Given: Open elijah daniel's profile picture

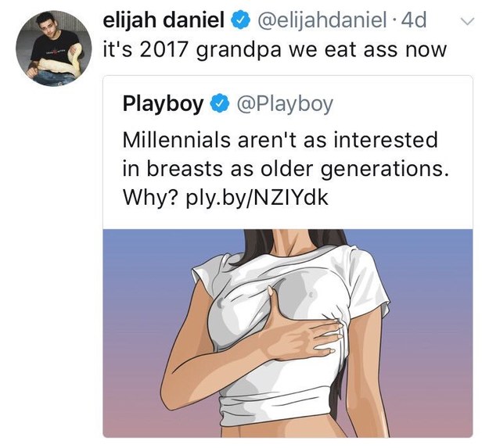Looking at the screenshot, I should pyautogui.click(x=53, y=48).
